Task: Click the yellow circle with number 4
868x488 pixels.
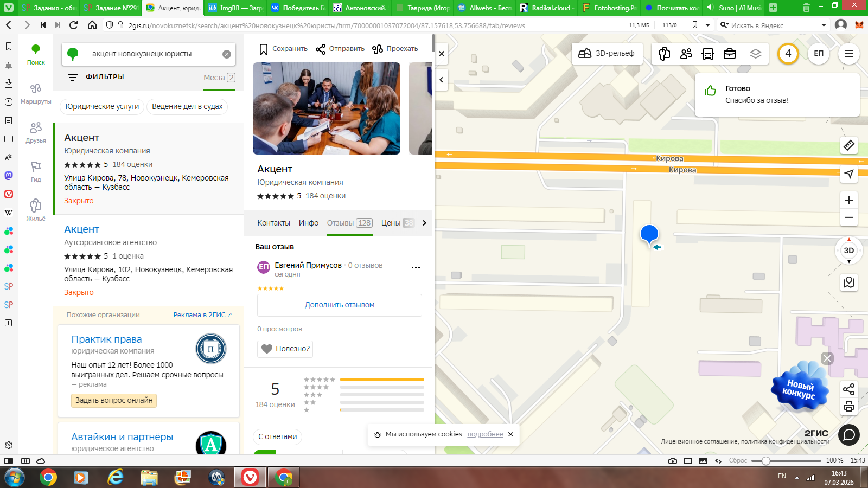Action: click(x=788, y=53)
